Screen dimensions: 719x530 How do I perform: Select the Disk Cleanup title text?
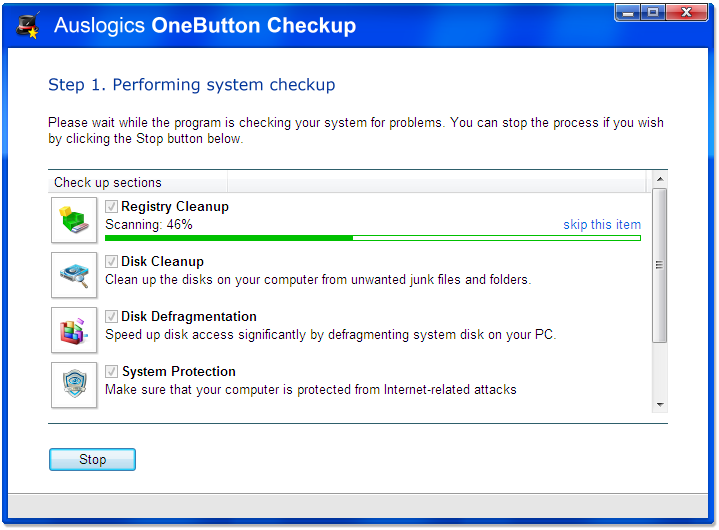(162, 261)
